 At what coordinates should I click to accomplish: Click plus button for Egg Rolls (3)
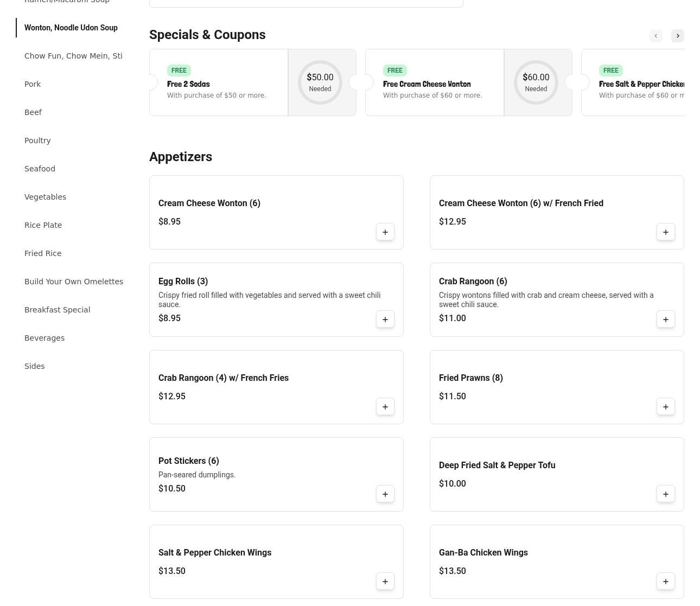coord(385,320)
